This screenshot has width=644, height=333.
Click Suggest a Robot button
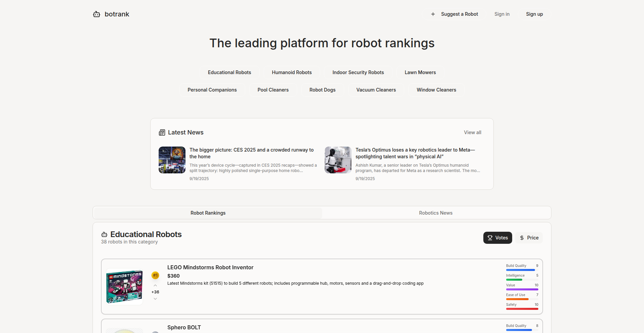(454, 14)
